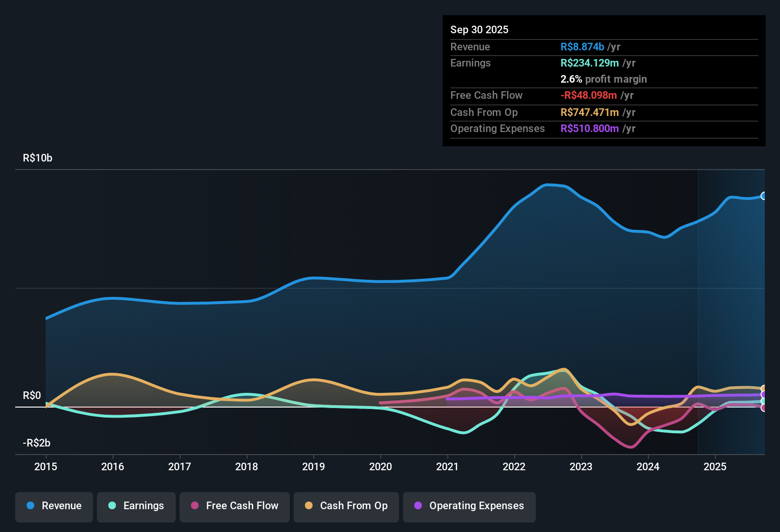Expand the Earnings legend entry

pyautogui.click(x=136, y=506)
